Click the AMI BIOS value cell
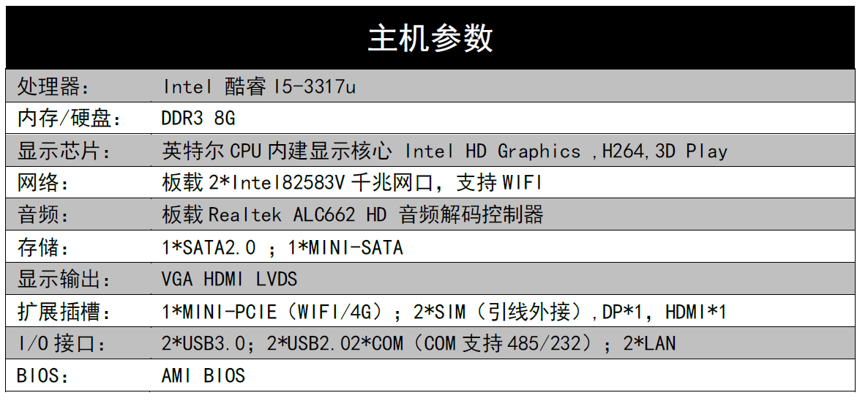The height and width of the screenshot is (401, 868). point(503,375)
